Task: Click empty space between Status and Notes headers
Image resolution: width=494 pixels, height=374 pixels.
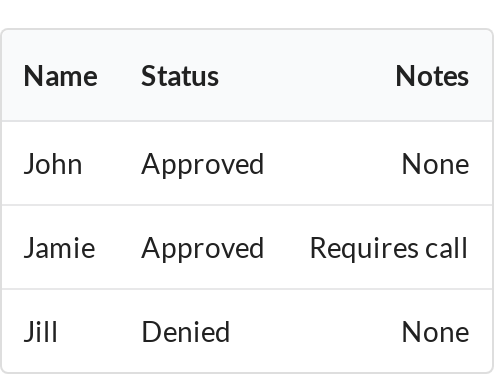Action: [307, 76]
